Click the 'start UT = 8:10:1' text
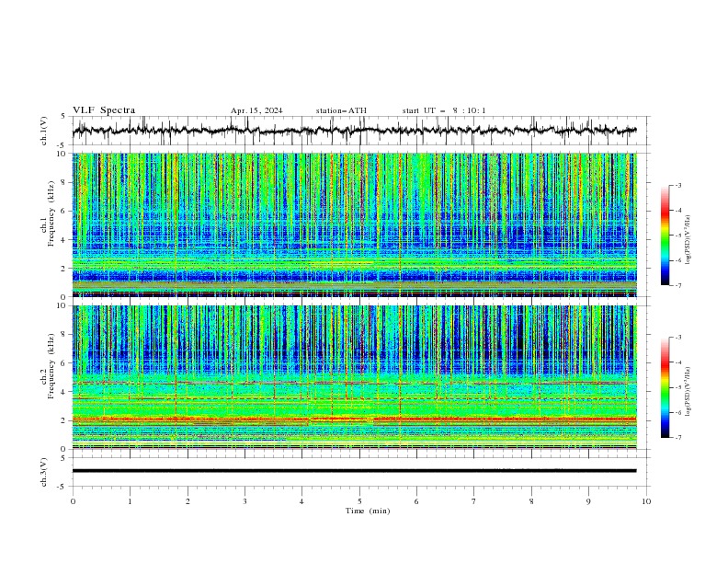This screenshot has height=563, width=728. (444, 110)
